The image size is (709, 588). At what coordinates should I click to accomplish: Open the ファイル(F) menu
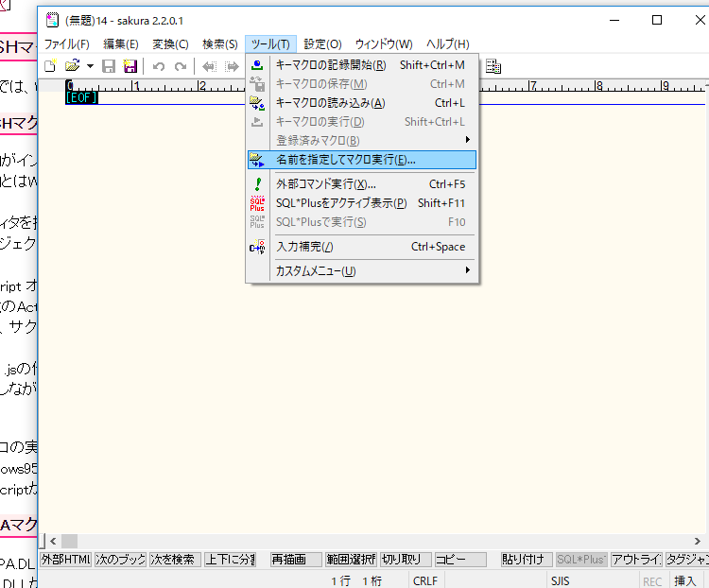[66, 44]
